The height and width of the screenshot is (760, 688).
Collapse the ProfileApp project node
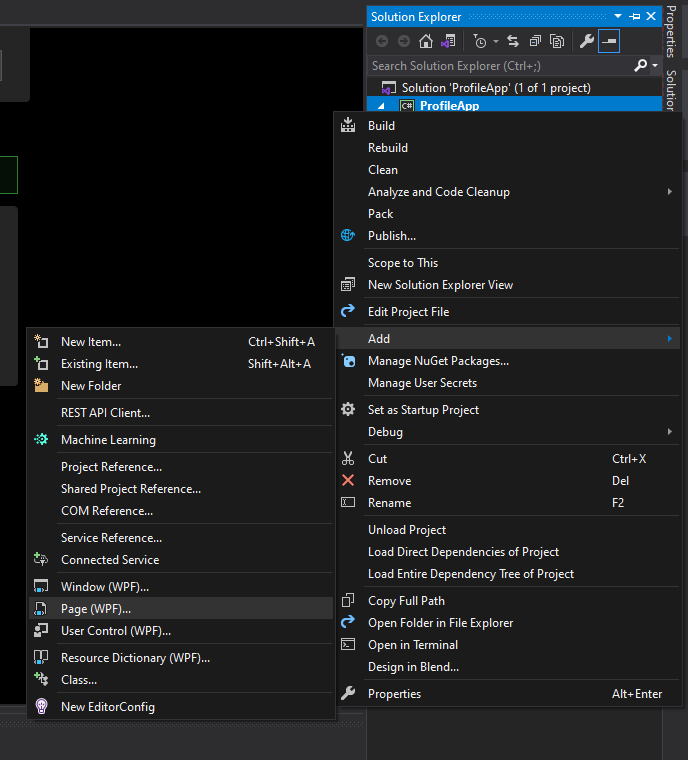click(381, 106)
